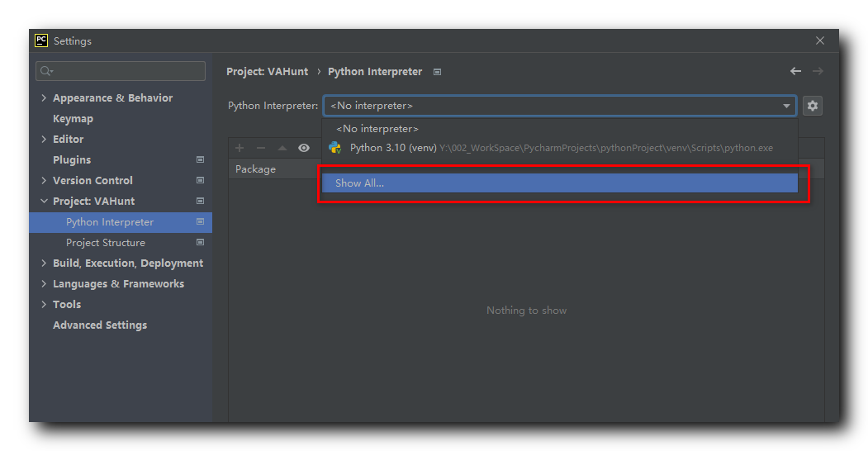
Task: Expand Languages & Frameworks chevron
Action: coord(44,283)
